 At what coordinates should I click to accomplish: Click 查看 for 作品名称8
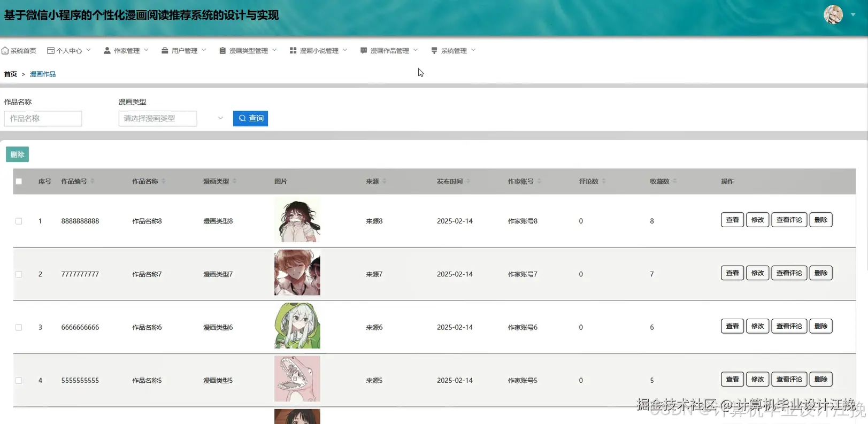tap(732, 220)
